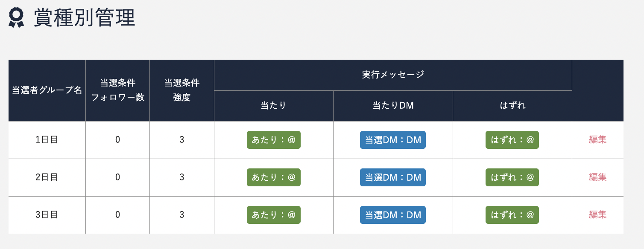The image size is (644, 249).
Task: Open the 当選DM：DM badge in 1日目 row
Action: tap(393, 140)
